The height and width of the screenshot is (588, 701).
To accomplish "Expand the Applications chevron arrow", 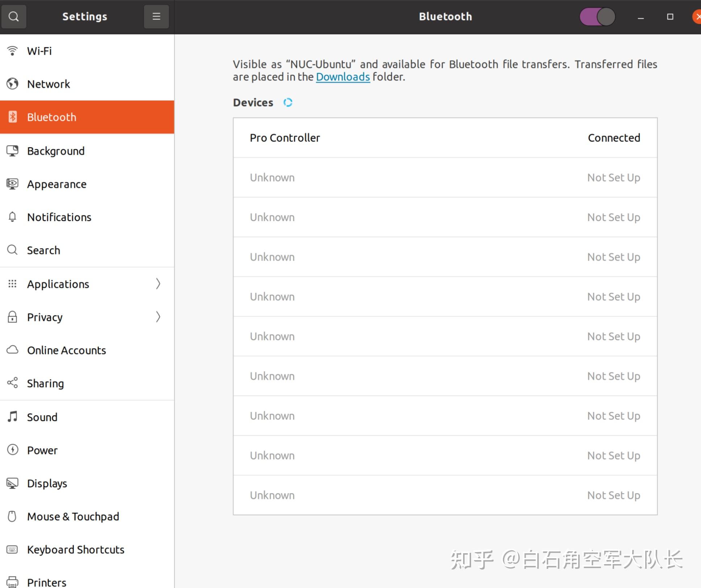I will click(x=158, y=284).
